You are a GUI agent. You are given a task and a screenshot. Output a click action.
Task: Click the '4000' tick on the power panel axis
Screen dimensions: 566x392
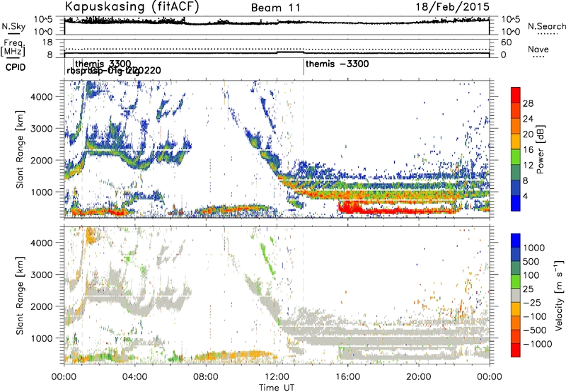coord(42,96)
